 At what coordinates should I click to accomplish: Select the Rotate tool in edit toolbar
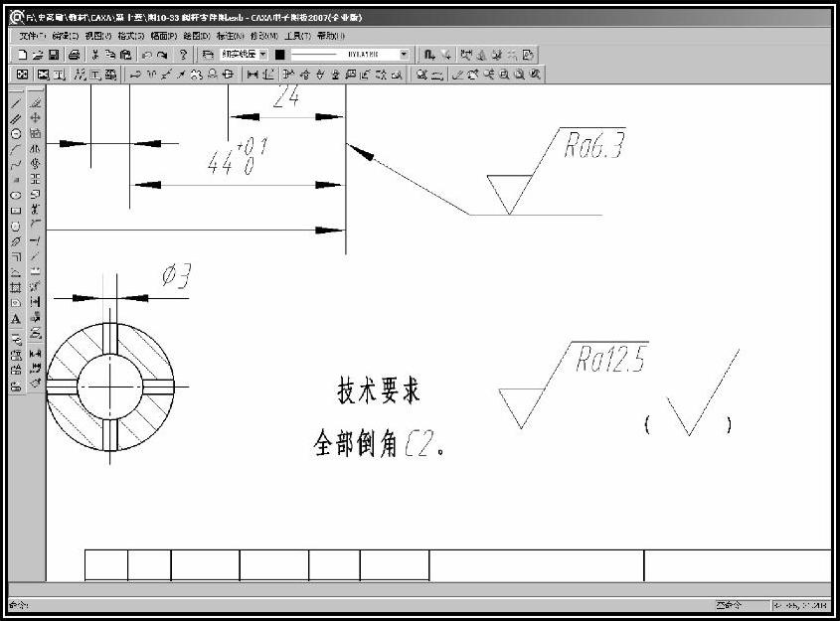click(x=36, y=163)
